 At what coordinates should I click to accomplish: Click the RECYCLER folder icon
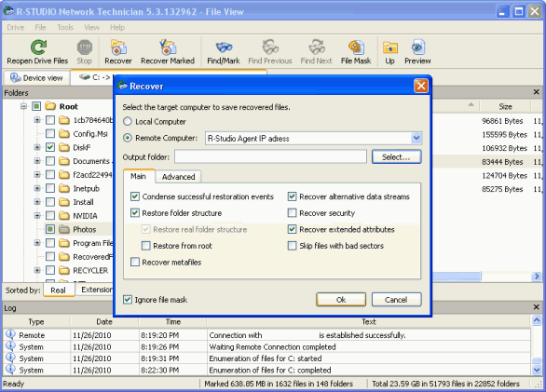(x=64, y=270)
